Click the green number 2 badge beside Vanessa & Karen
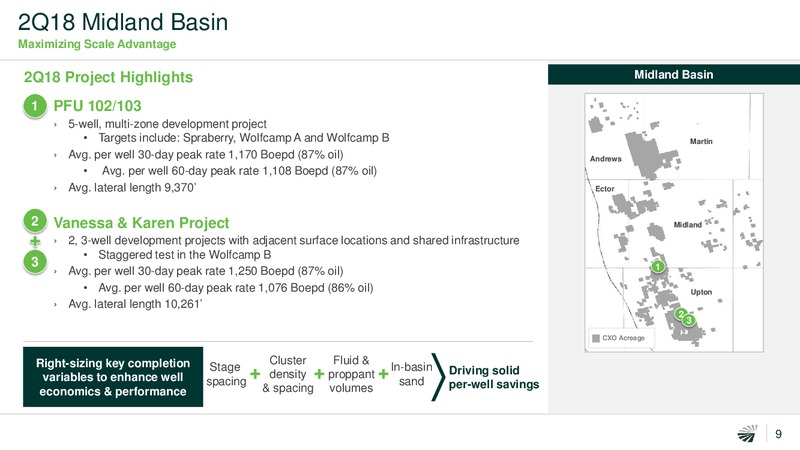The height and width of the screenshot is (450, 800). (35, 221)
